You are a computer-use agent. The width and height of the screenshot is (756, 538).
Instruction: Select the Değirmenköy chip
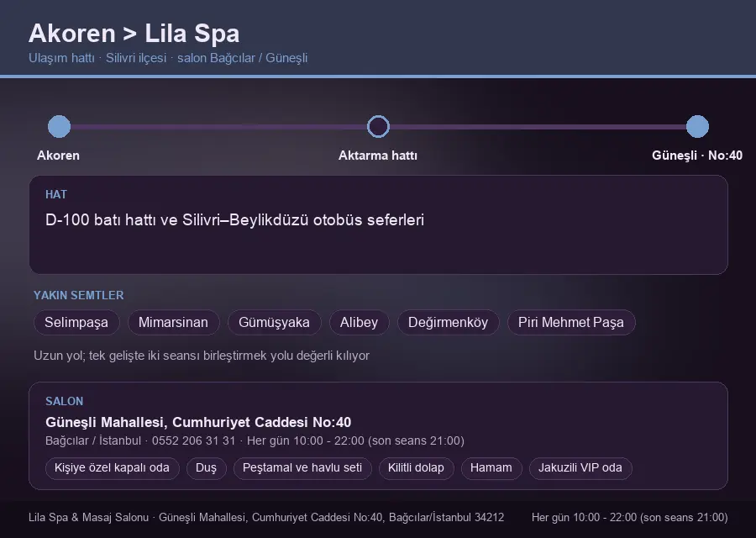click(448, 322)
